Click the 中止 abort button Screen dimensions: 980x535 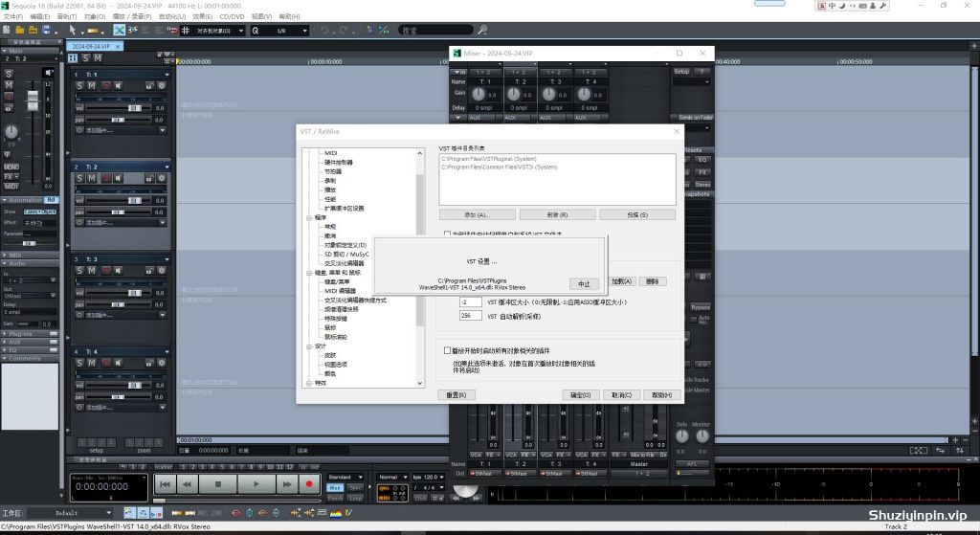point(584,283)
